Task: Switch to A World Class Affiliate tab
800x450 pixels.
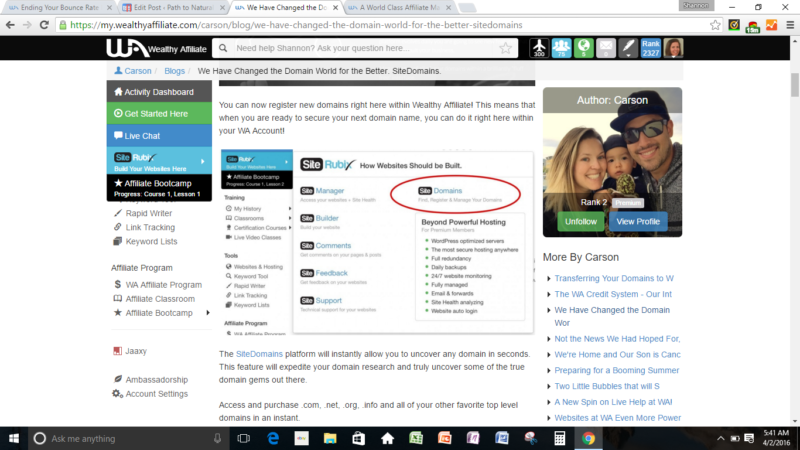Action: [x=399, y=8]
